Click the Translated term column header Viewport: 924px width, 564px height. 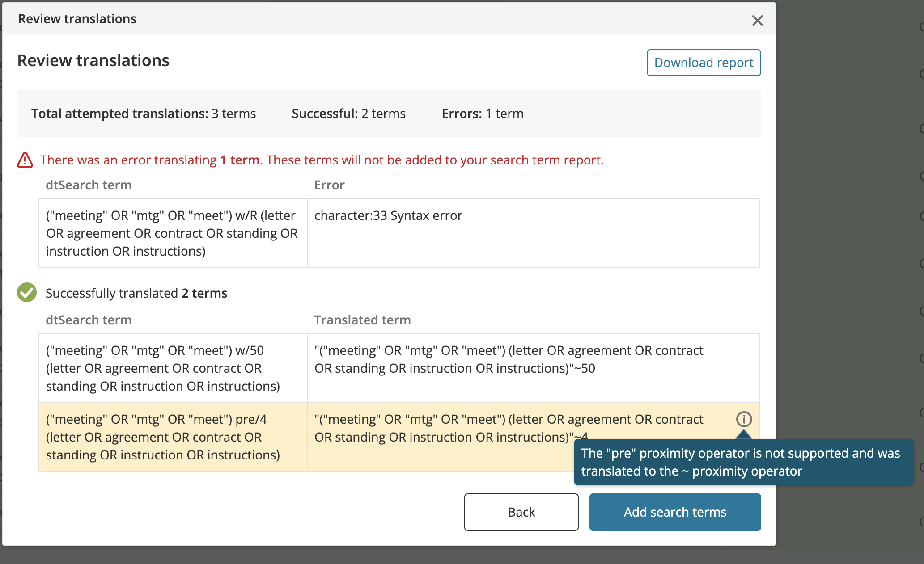click(362, 320)
